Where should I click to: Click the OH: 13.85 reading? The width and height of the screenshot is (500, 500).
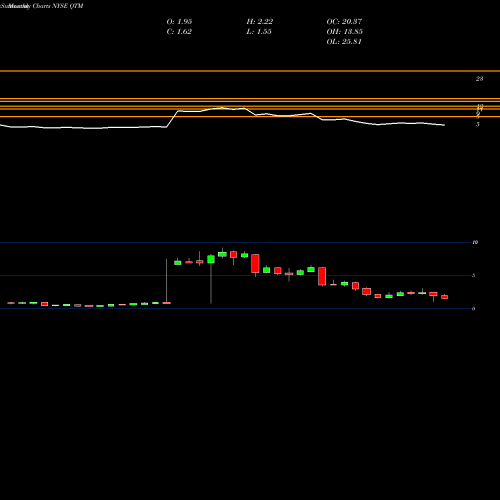coord(345,32)
